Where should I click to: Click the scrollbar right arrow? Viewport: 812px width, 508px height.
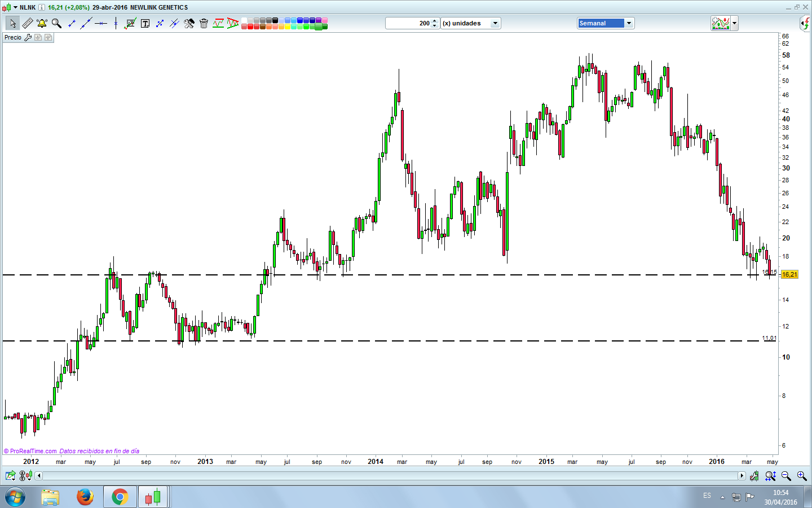click(742, 476)
